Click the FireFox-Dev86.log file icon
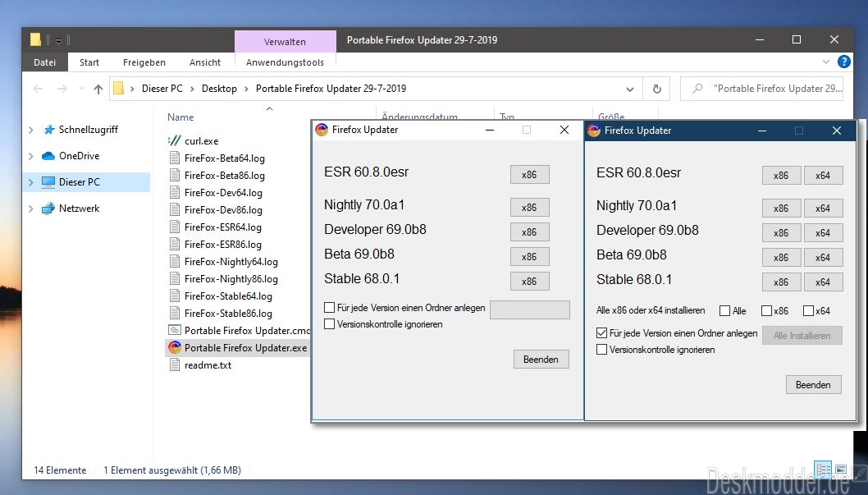Viewport: 868px width, 495px height. 175,210
